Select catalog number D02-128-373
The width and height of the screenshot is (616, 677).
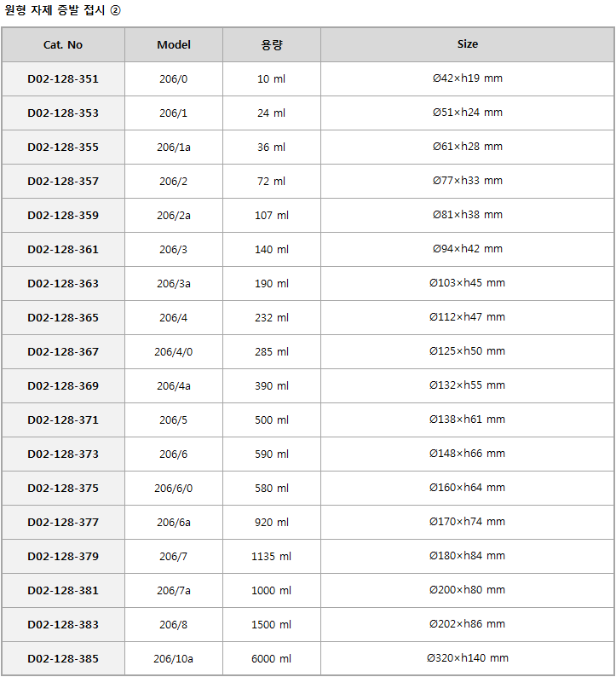(63, 454)
